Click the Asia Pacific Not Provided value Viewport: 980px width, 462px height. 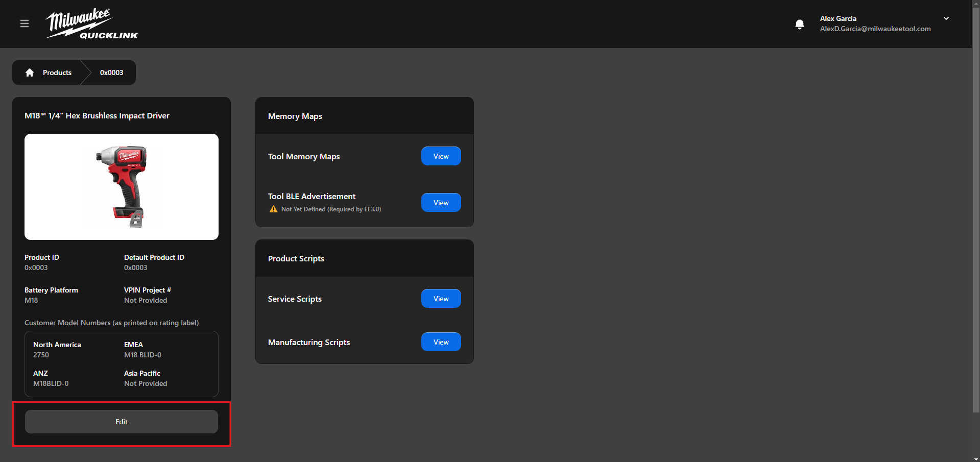[146, 383]
